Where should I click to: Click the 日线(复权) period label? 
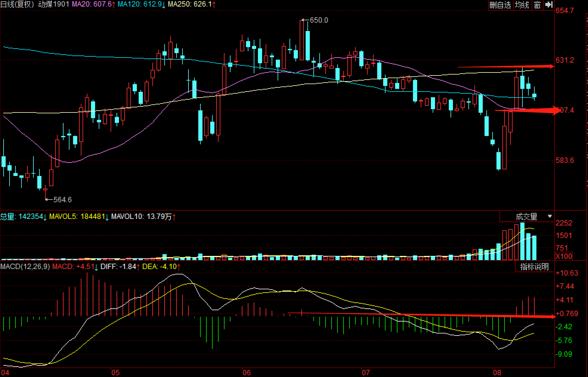17,4
